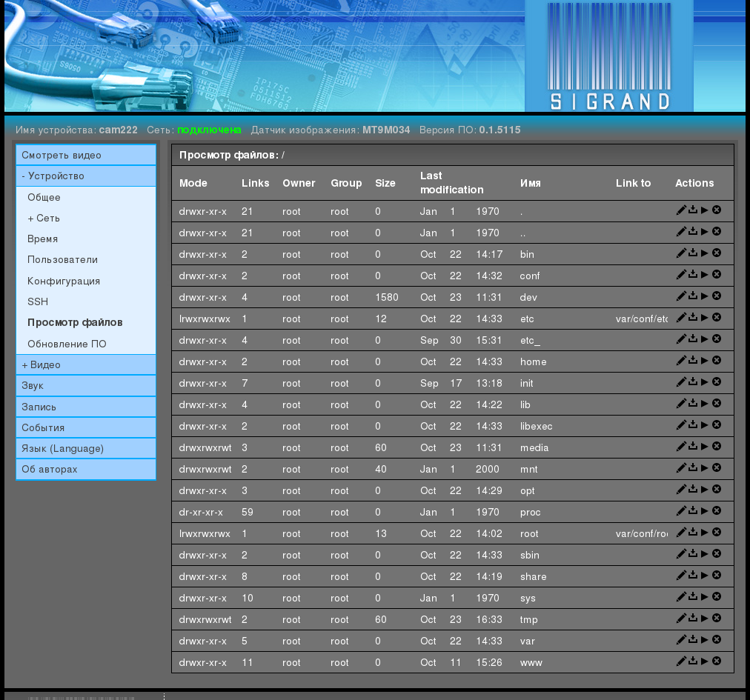Delete the opt entry with X icon
This screenshot has width=750, height=700.
pos(717,489)
